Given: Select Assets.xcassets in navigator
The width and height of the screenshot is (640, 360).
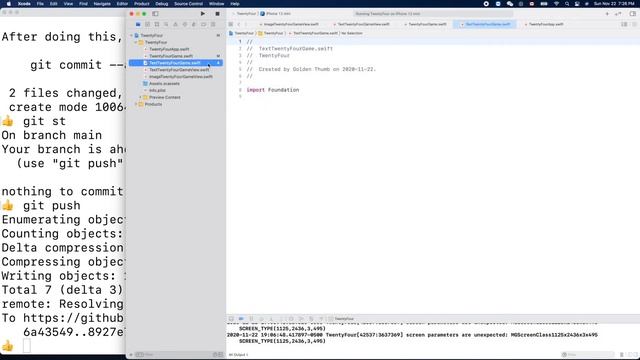Looking at the screenshot, I should [164, 84].
